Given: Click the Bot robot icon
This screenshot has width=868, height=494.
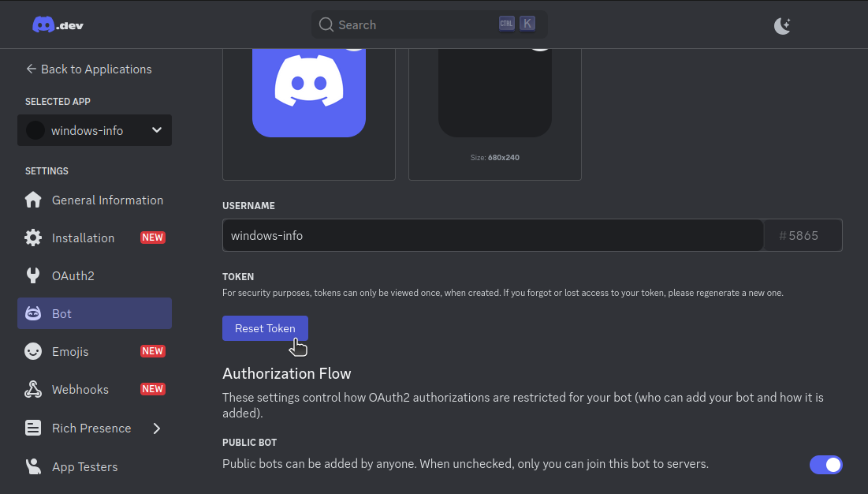Looking at the screenshot, I should tap(33, 313).
